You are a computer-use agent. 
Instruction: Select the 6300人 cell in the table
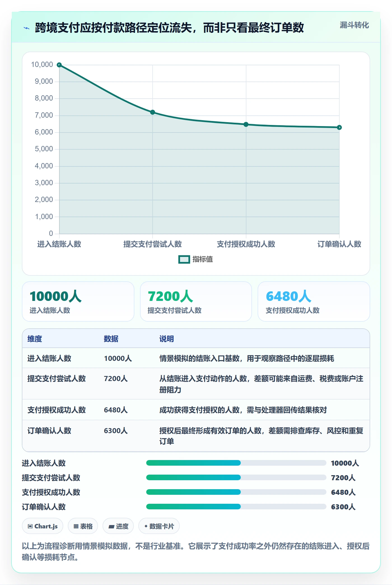[x=116, y=431]
